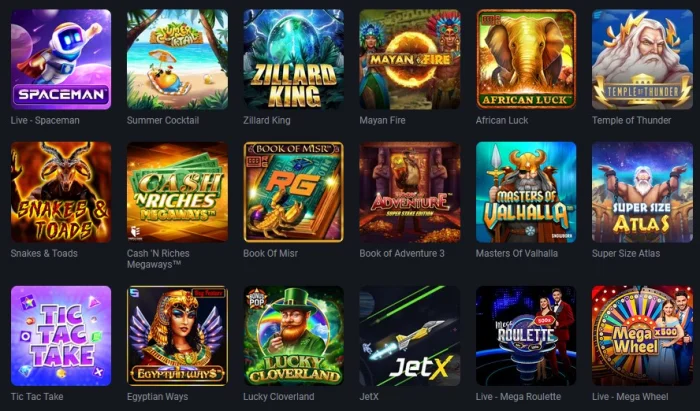This screenshot has height=411, width=700.
Task: Click the Live - Mega Wheel caption link
Action: pos(630,397)
